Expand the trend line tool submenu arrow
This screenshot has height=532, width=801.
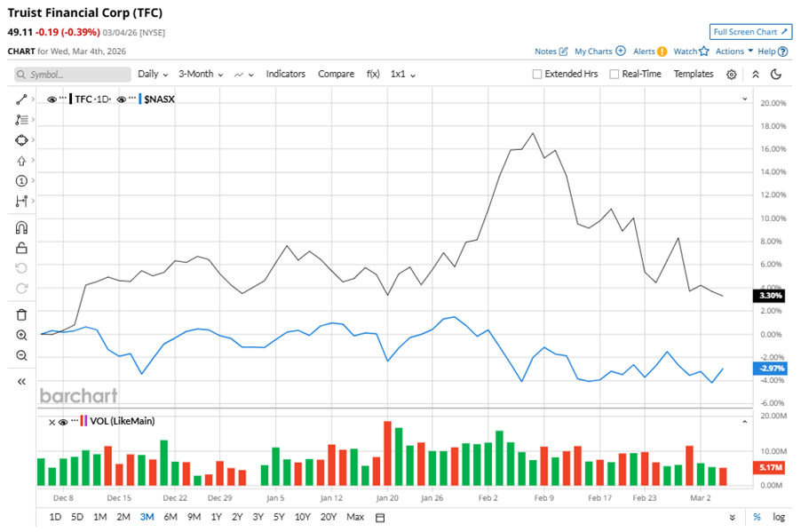(x=33, y=99)
